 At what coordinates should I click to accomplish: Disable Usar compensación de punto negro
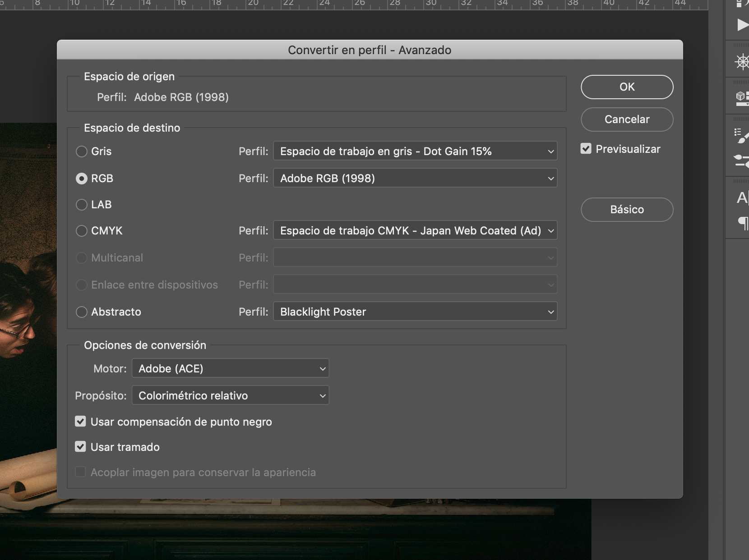pos(80,422)
